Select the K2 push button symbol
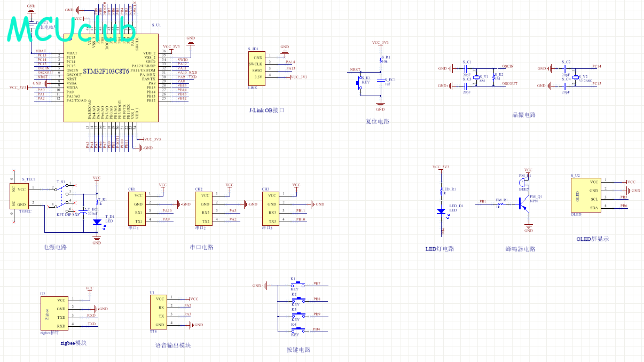This screenshot has height=362, width=644. (x=299, y=300)
